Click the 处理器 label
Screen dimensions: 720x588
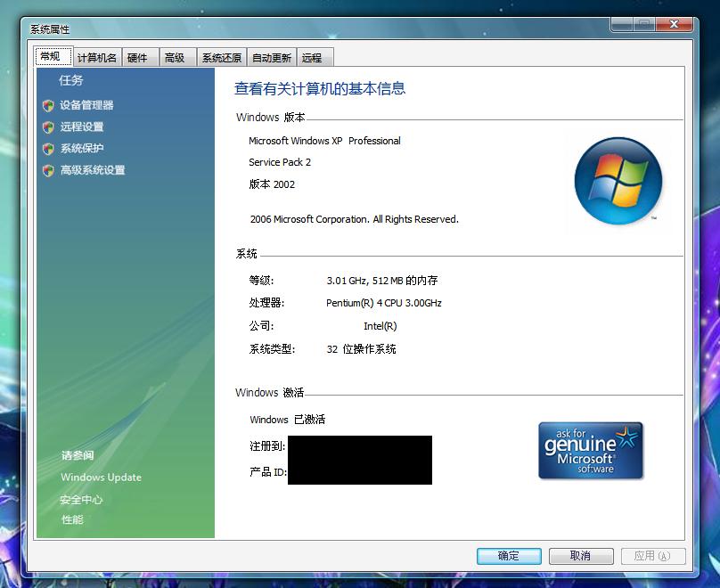pyautogui.click(x=266, y=303)
